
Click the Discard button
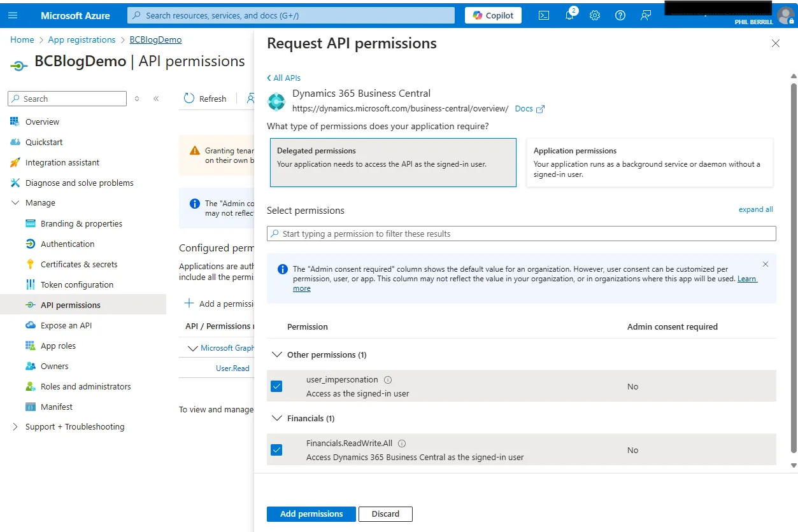coord(385,514)
